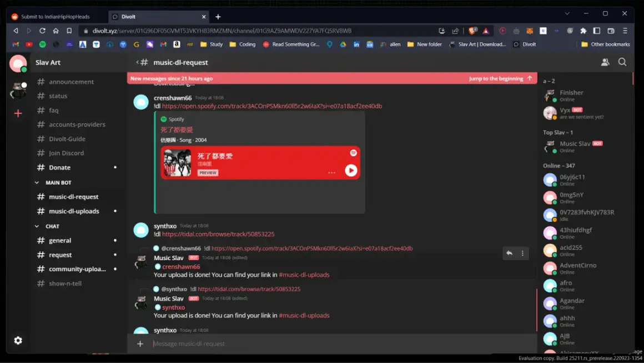Go to browser home page
644x363 pixels.
tap(56, 31)
